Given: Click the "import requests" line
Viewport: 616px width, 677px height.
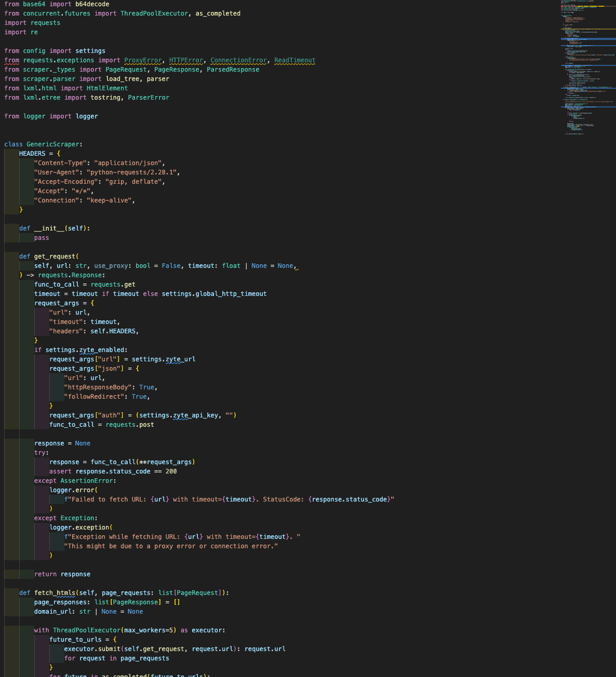Looking at the screenshot, I should click(x=32, y=23).
